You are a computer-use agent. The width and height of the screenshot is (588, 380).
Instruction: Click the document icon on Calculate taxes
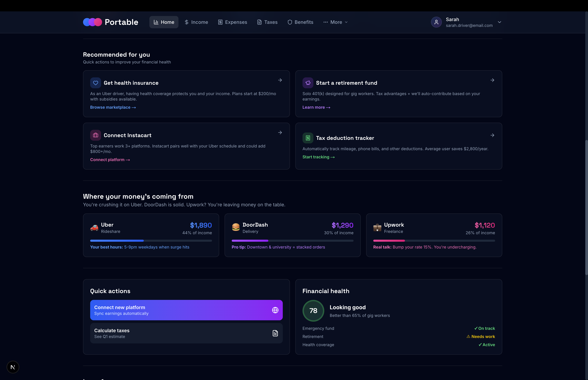(275, 333)
